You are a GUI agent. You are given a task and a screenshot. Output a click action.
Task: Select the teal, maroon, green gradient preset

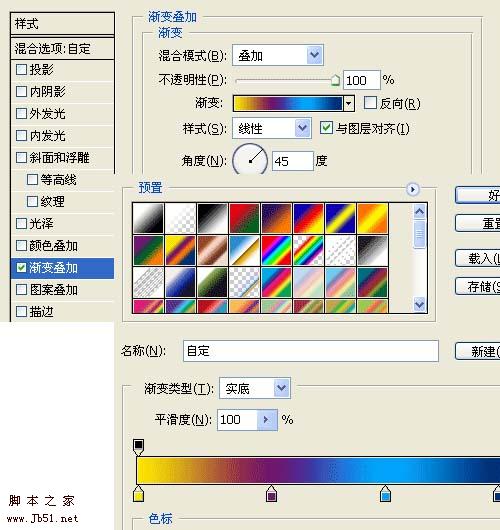coord(373,283)
